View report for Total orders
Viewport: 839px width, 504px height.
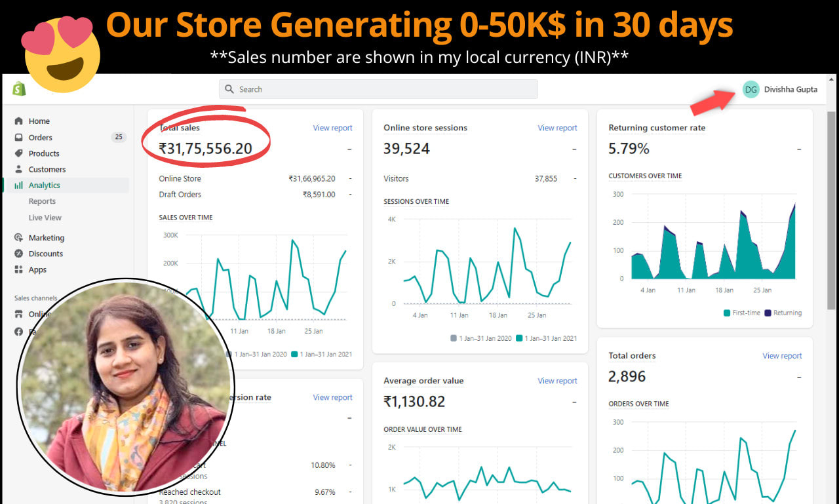(782, 356)
